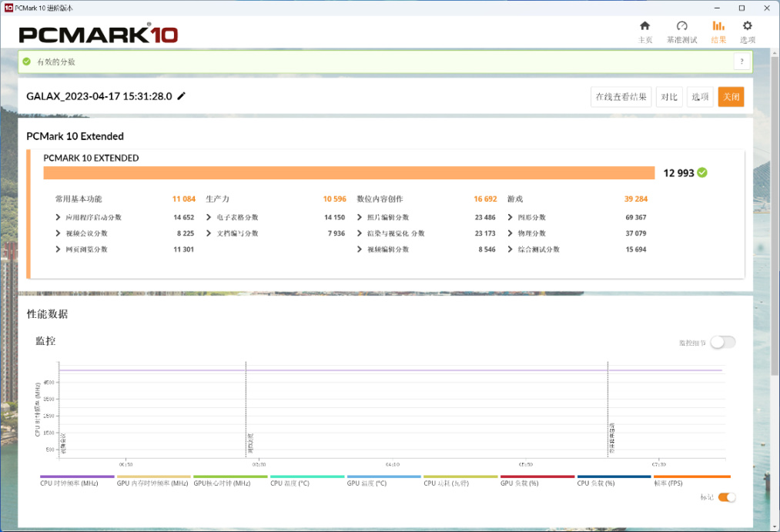
Task: Expand 网页浏览分数 row
Action: click(x=59, y=249)
